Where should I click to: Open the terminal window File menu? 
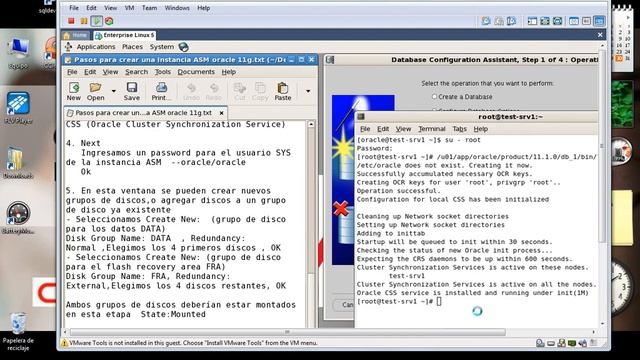coord(365,129)
